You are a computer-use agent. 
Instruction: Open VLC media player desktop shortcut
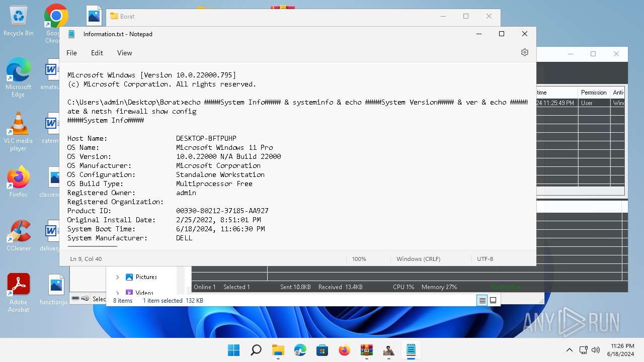[x=18, y=132]
